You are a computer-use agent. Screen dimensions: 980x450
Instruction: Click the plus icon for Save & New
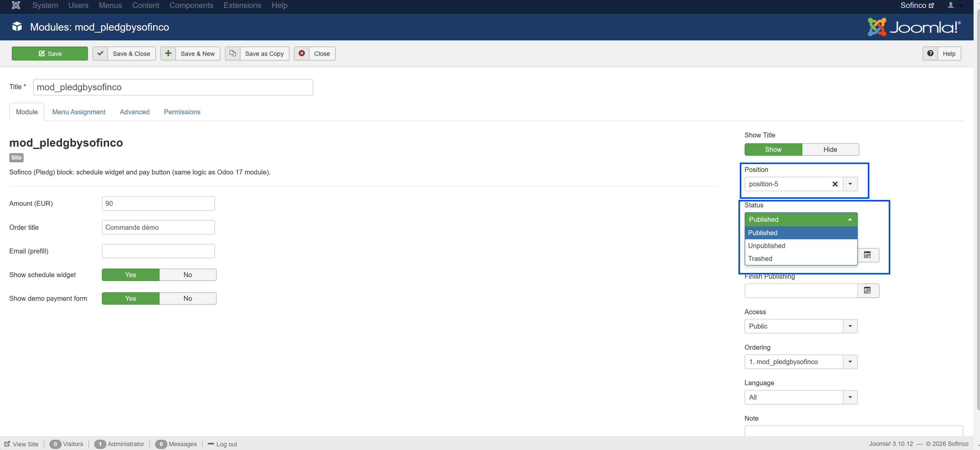coord(168,54)
